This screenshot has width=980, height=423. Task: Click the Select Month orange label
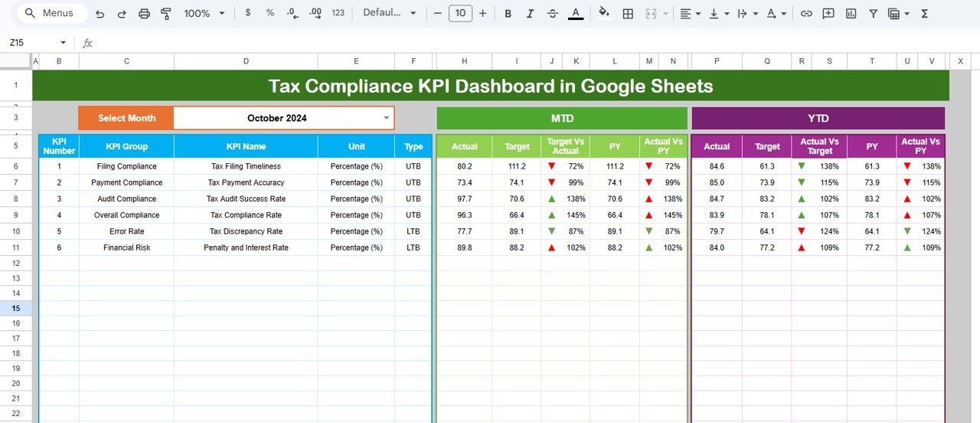tap(126, 118)
